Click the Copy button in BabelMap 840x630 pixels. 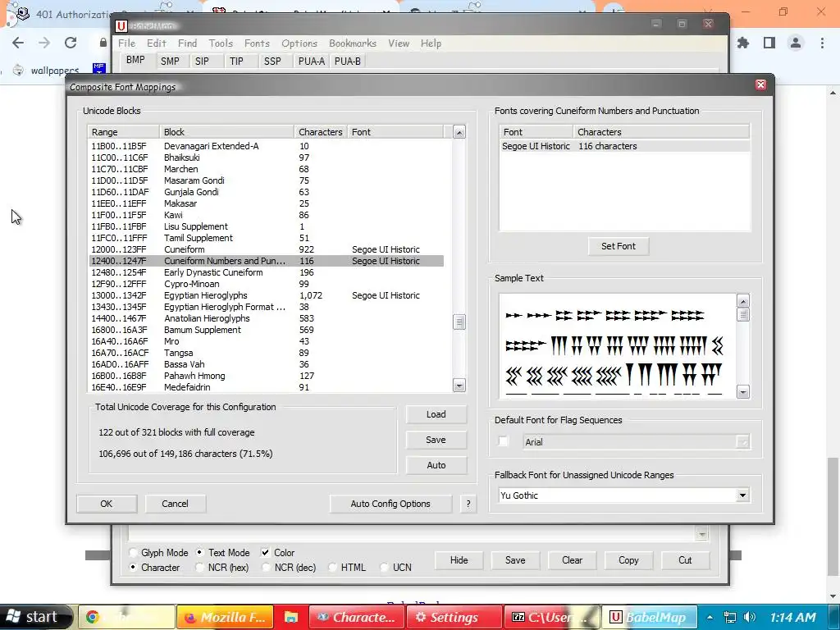(x=628, y=559)
